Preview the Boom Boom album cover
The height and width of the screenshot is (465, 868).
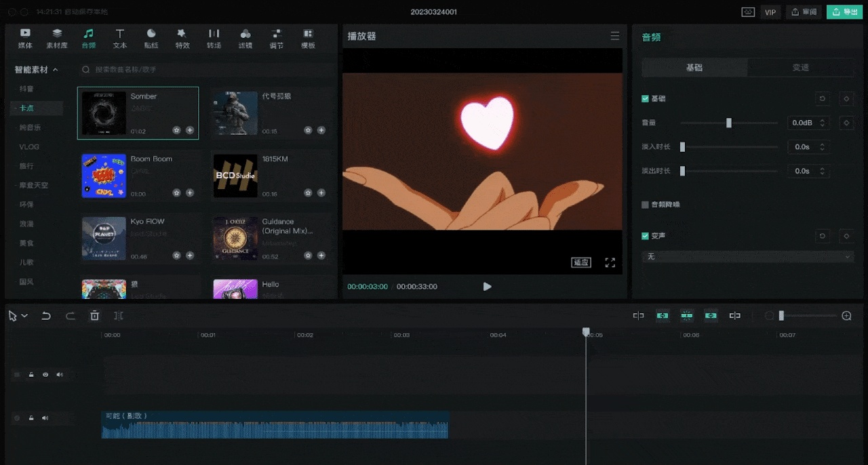[104, 176]
